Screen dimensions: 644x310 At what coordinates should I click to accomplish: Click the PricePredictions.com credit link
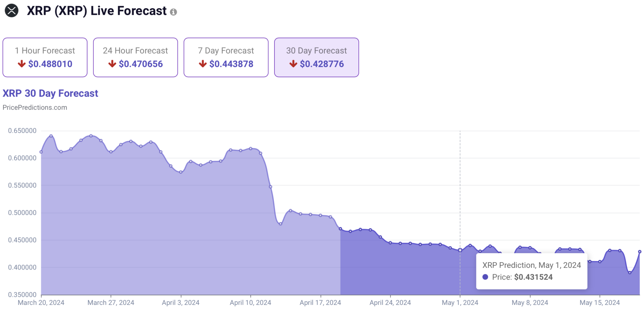tap(35, 108)
